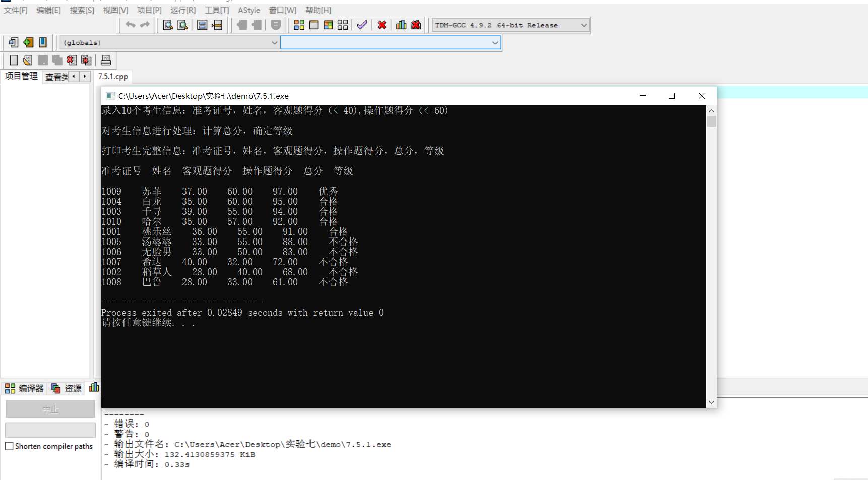
Task: Click the sidebar tab scroll right arrow
Action: (85, 76)
